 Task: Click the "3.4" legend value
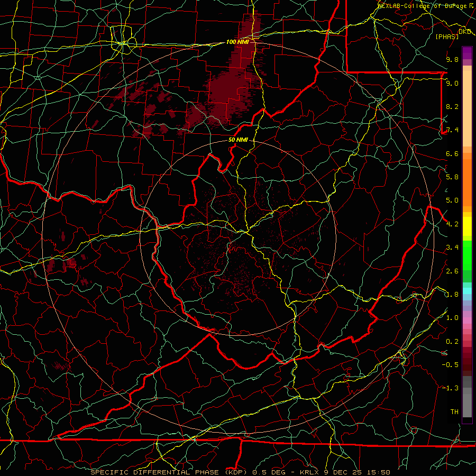452,248
